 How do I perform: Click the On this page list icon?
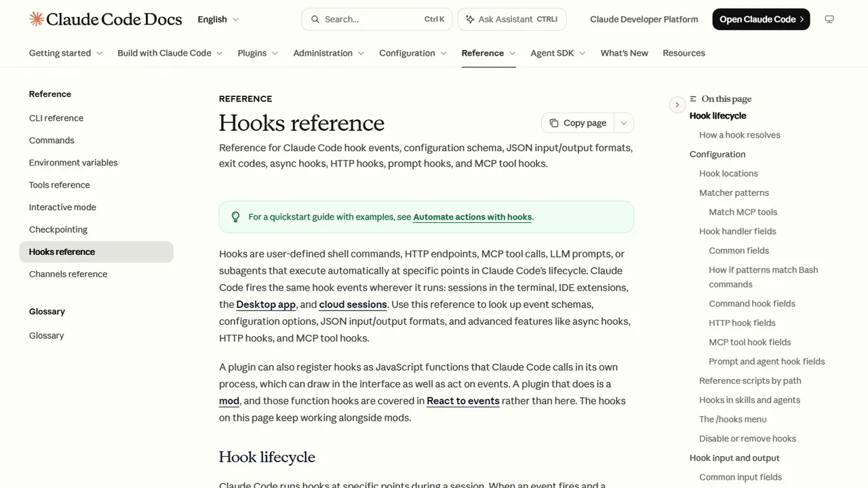tap(693, 99)
